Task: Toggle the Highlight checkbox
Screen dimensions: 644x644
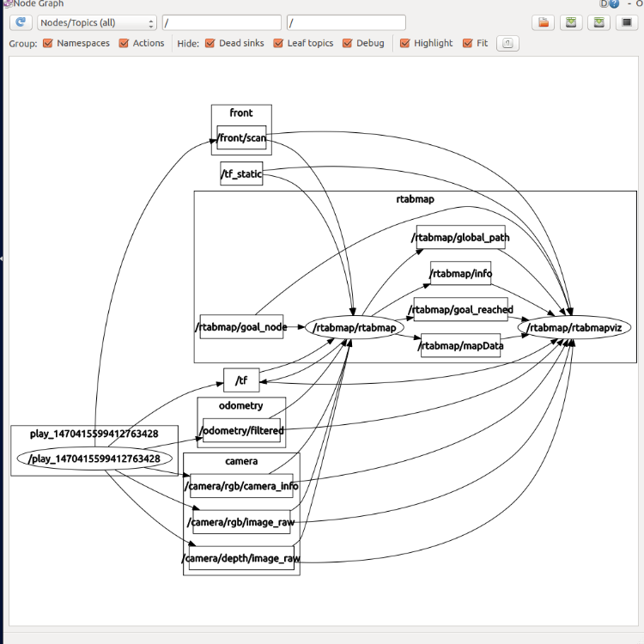Action: [x=405, y=43]
